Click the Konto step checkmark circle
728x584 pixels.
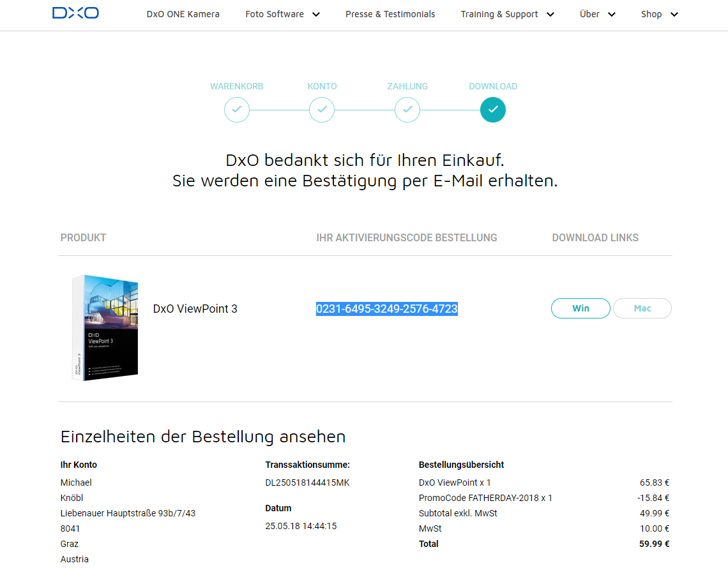[322, 110]
